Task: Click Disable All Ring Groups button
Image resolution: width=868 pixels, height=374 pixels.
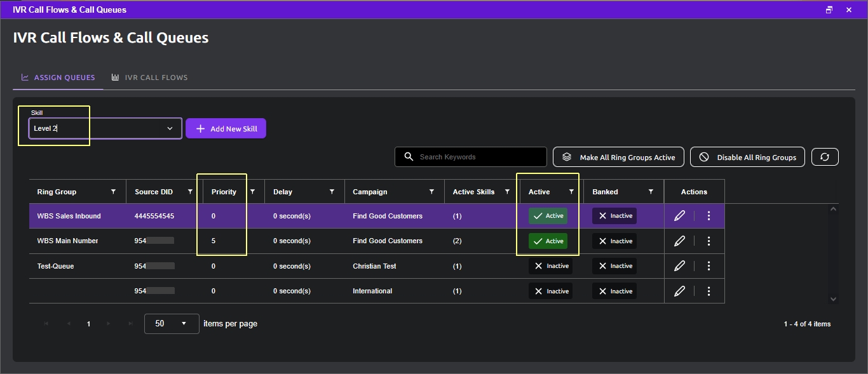Action: pos(747,157)
